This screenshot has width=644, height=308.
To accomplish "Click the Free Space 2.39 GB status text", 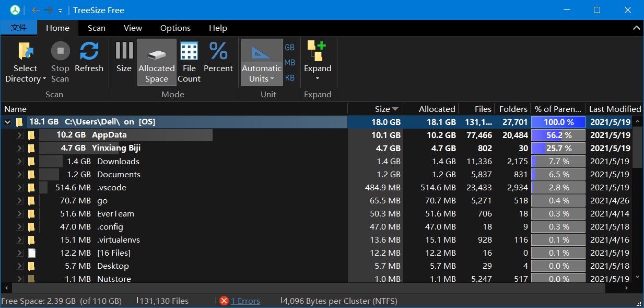I will [61, 301].
